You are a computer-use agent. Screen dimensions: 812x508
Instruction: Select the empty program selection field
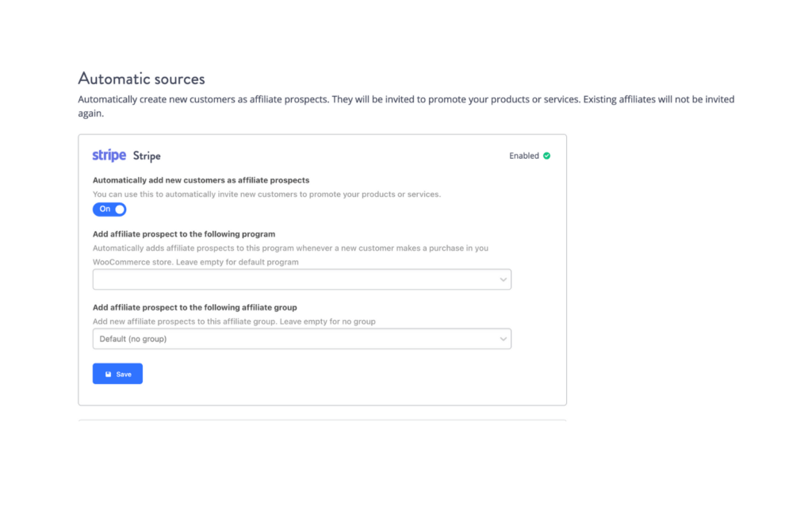pos(301,279)
